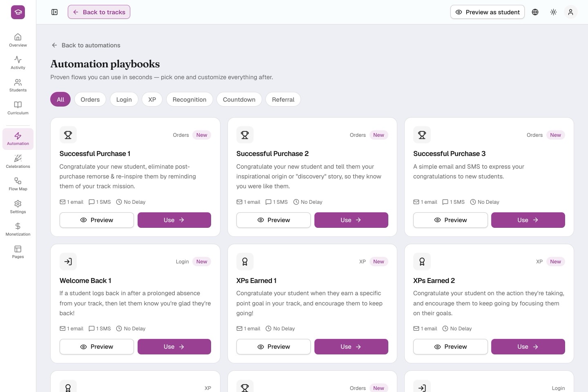The image size is (588, 392).
Task: Open the Pages sidebar item
Action: click(18, 252)
